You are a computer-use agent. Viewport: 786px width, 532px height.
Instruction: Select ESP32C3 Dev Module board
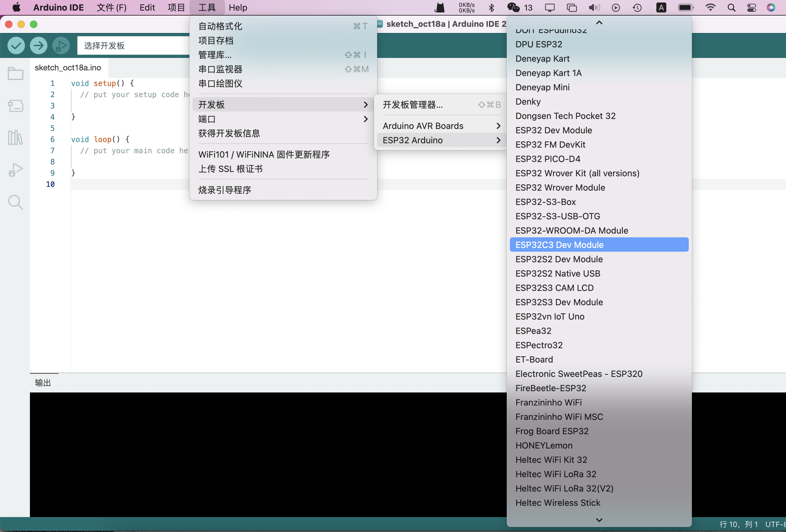tap(599, 245)
